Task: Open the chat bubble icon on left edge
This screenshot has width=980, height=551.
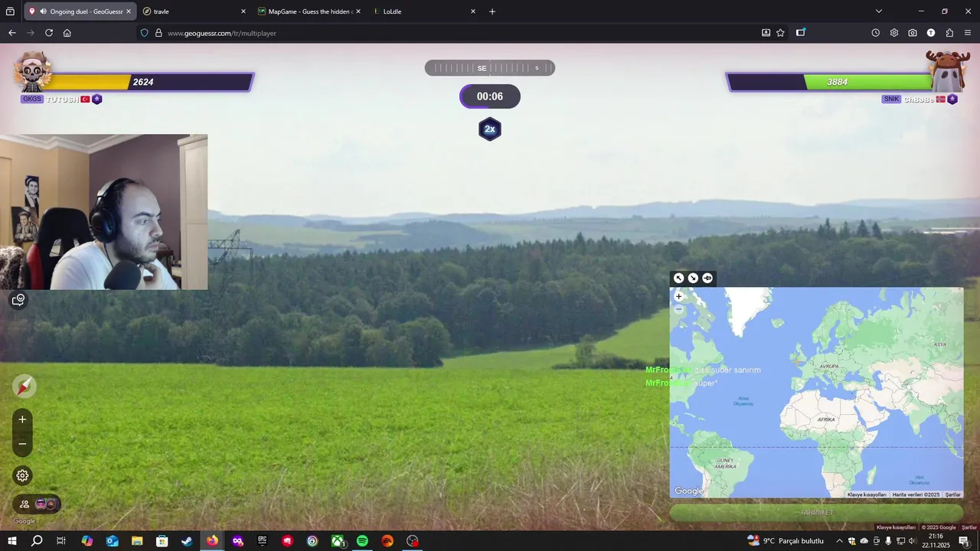Action: tap(18, 300)
